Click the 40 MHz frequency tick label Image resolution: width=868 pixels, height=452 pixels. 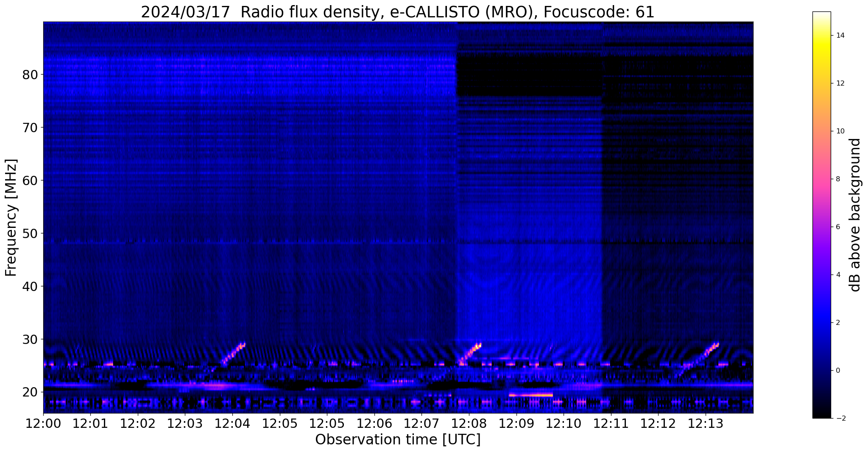click(30, 286)
